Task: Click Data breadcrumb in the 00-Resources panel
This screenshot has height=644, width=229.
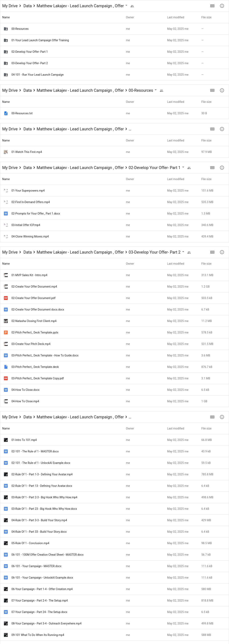Action: point(28,90)
